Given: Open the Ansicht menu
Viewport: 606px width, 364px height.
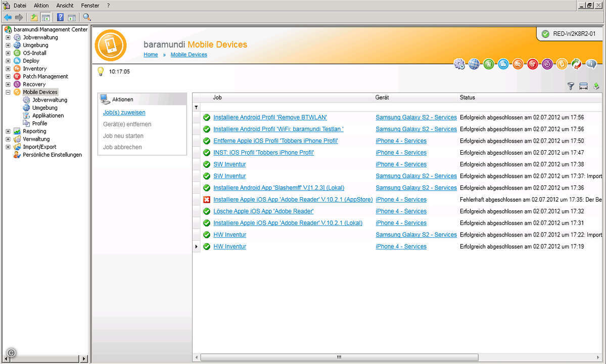Looking at the screenshot, I should [65, 6].
